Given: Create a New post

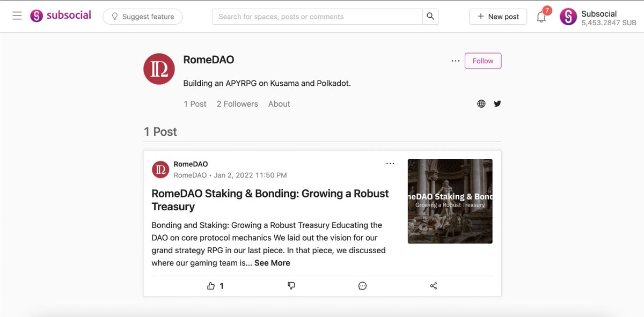Looking at the screenshot, I should tap(498, 17).
